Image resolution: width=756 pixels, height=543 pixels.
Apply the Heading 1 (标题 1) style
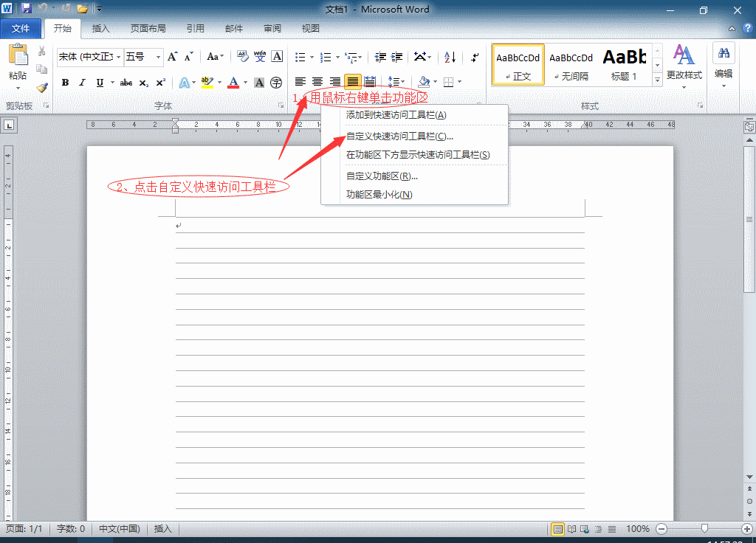624,65
